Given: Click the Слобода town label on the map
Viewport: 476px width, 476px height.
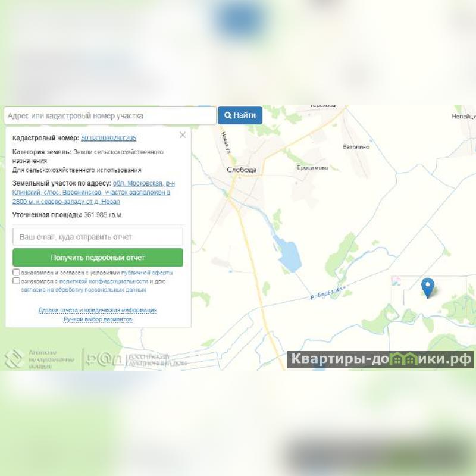Looking at the screenshot, I should (242, 170).
